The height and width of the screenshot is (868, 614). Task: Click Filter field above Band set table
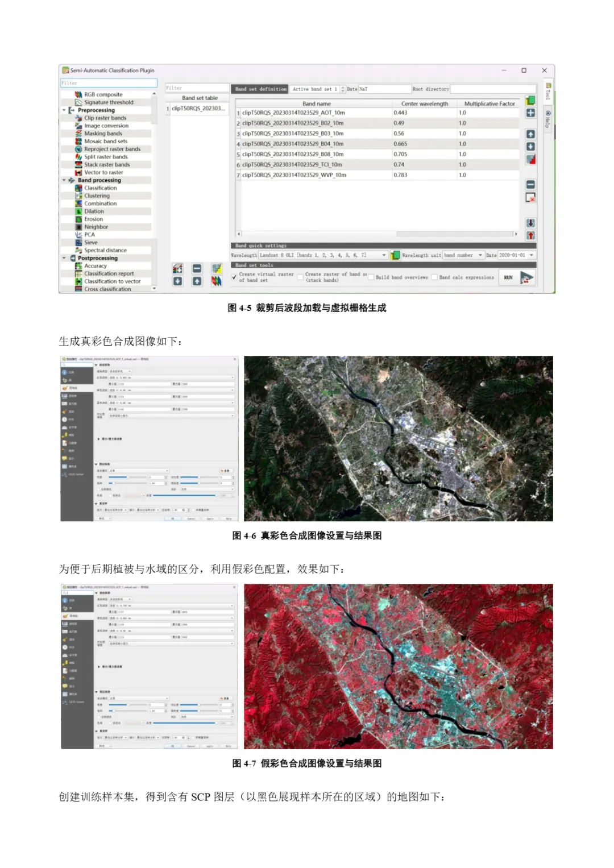tap(196, 88)
